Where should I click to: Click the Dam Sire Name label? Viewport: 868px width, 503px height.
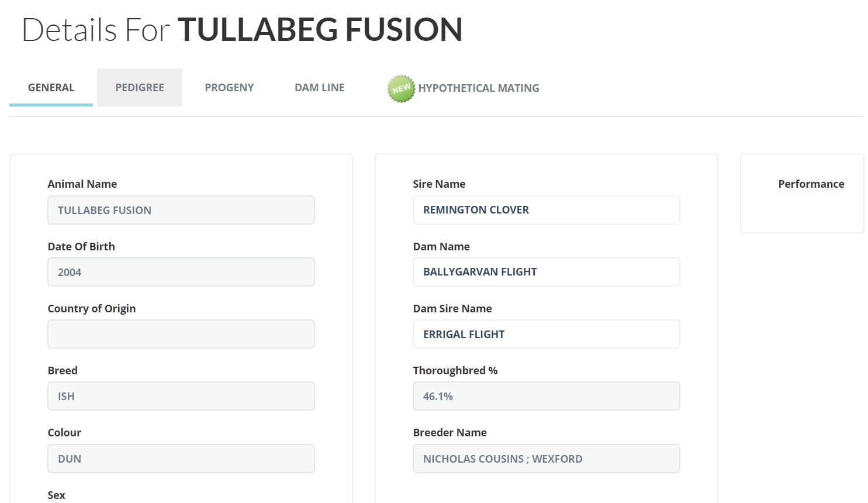[452, 309]
